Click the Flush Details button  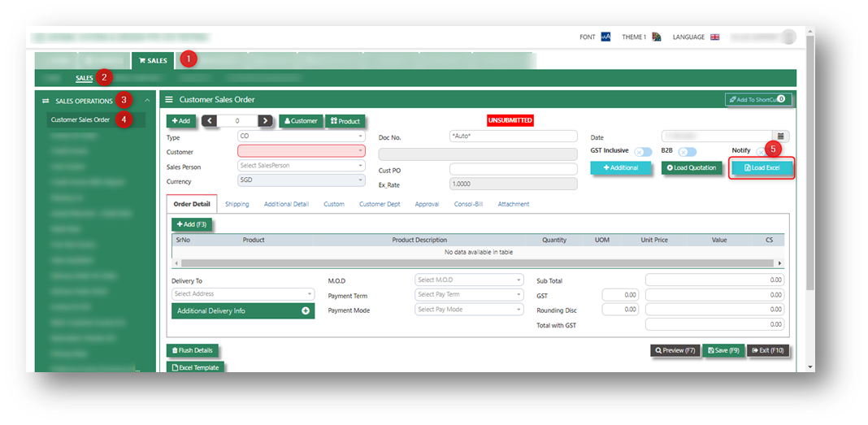pyautogui.click(x=192, y=350)
